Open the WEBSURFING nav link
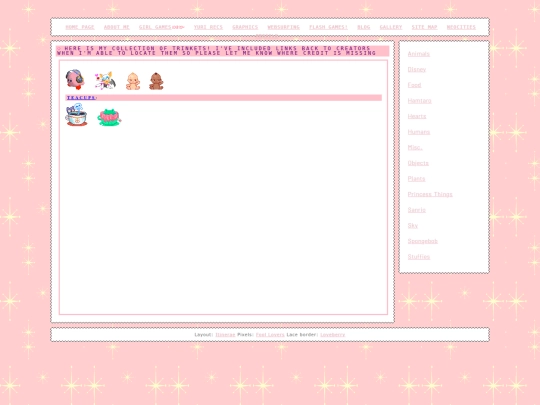 coord(283,27)
